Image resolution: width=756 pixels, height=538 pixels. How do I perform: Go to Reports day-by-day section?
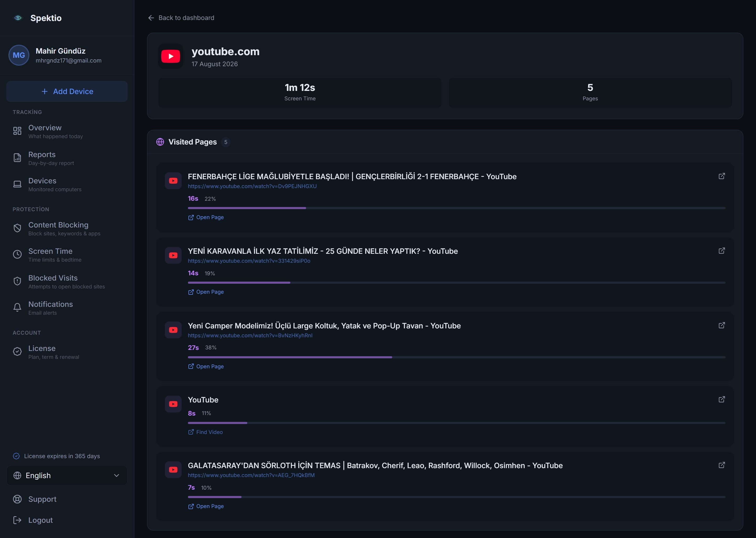(x=67, y=158)
